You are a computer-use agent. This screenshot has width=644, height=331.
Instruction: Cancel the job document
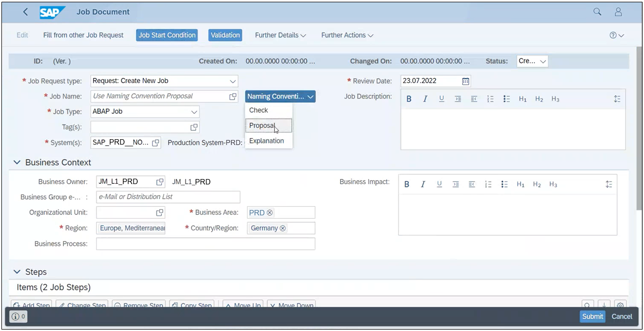coord(622,317)
